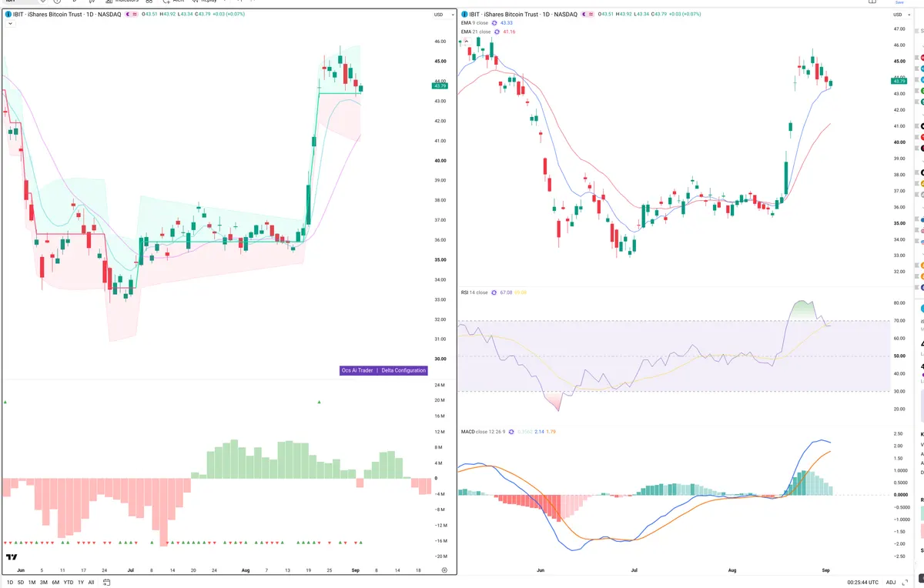This screenshot has height=588, width=924.
Task: Click the TradingView logo on left chart
Action: pos(12,557)
